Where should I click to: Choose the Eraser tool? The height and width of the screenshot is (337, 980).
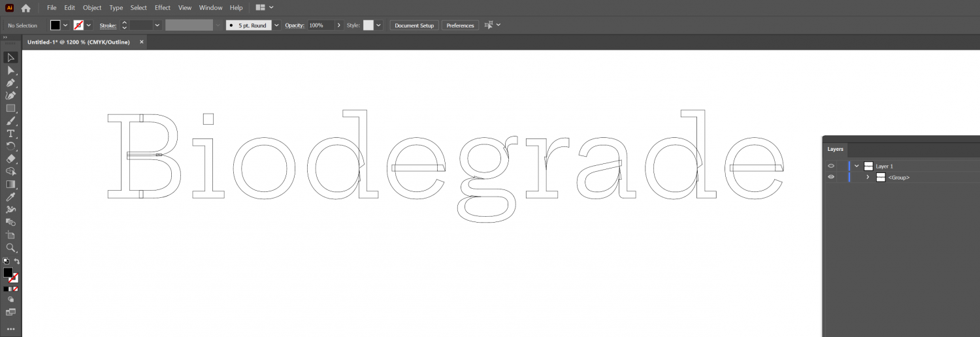coord(10,159)
